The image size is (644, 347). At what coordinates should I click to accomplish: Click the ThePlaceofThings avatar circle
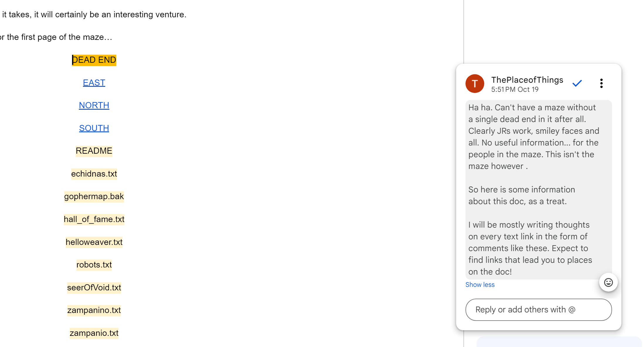[x=475, y=84]
